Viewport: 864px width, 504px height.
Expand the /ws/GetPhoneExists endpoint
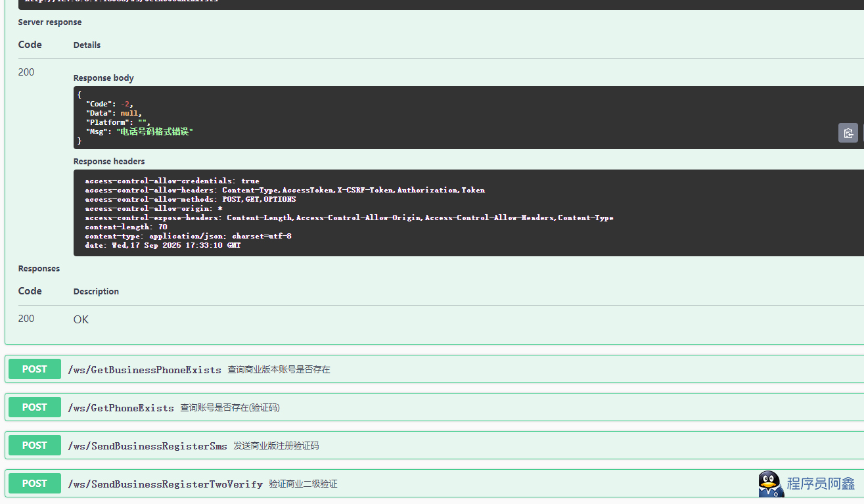pos(434,407)
